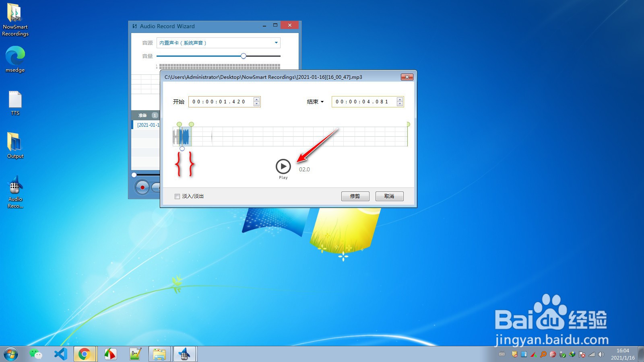
Task: Click the red round recorder tray icon
Action: coord(553,354)
